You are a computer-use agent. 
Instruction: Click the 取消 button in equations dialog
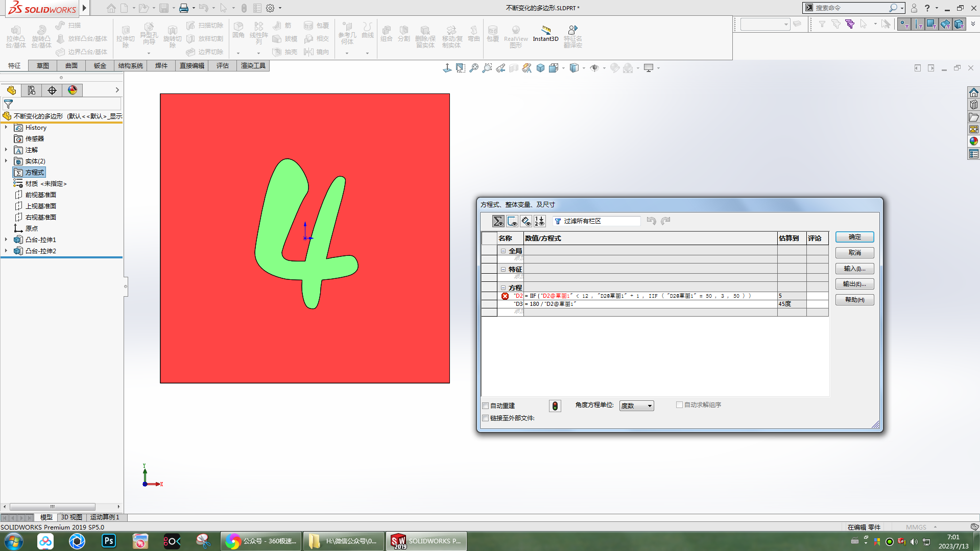coord(855,253)
